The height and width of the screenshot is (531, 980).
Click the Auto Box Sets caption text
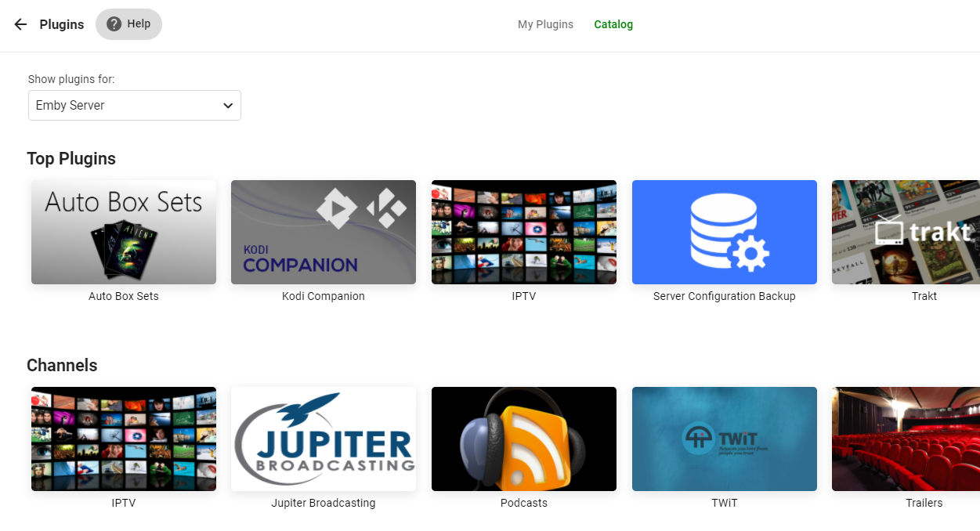pos(124,296)
